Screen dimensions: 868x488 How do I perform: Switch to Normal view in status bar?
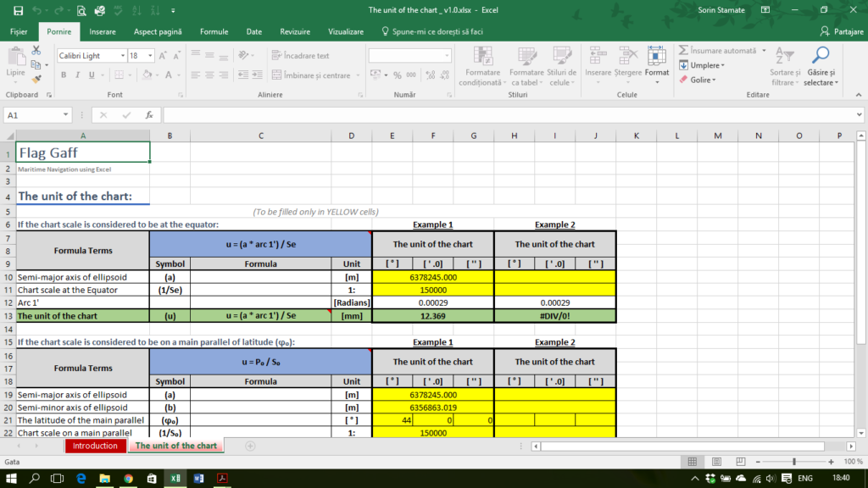click(693, 462)
